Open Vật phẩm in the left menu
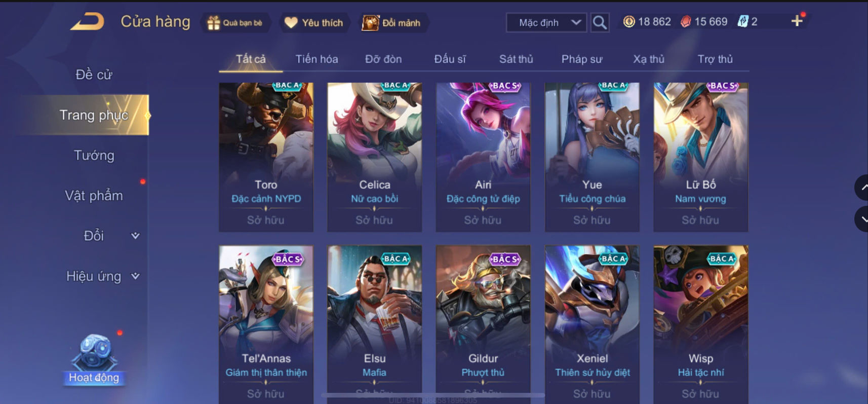Image resolution: width=868 pixels, height=404 pixels. [94, 196]
